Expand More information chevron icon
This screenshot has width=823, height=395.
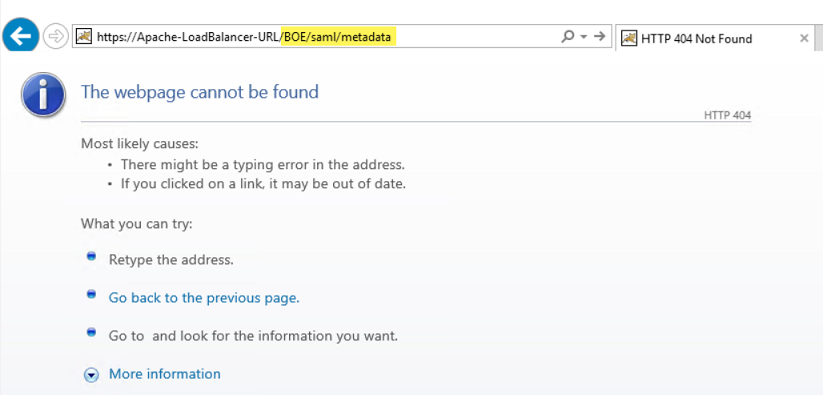click(91, 375)
